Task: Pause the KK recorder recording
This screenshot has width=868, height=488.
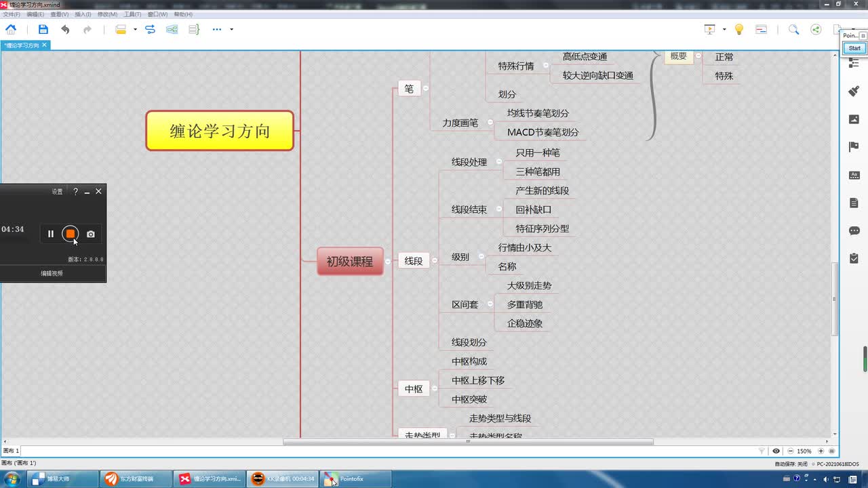Action: (50, 234)
